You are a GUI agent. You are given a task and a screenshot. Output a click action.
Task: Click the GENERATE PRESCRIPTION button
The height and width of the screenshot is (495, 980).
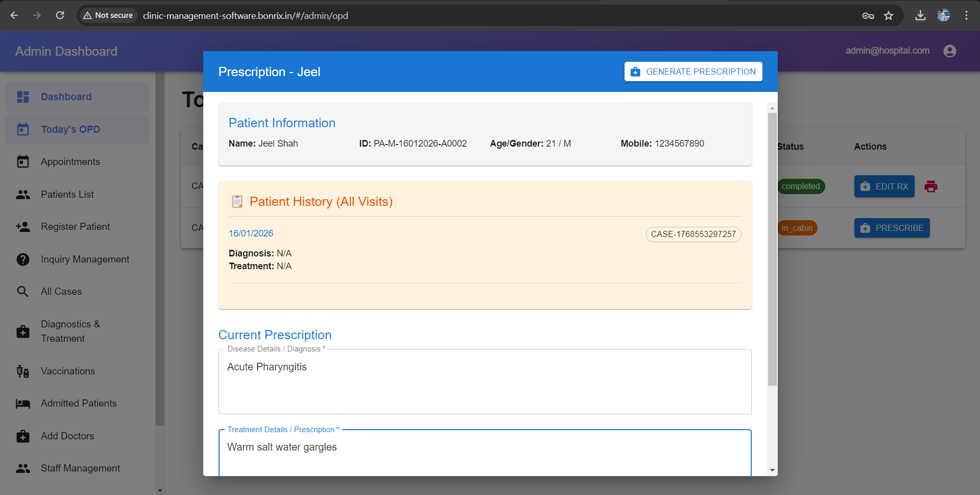[x=692, y=72]
